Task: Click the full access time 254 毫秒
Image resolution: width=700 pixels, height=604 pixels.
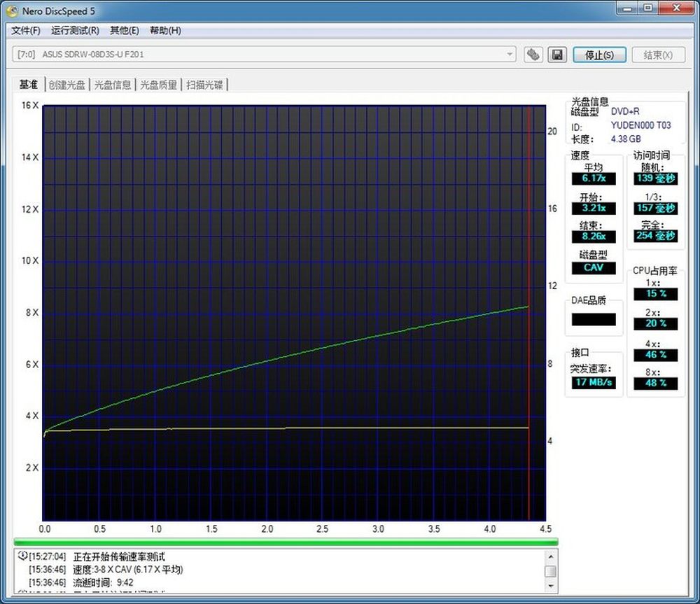Action: [x=656, y=236]
